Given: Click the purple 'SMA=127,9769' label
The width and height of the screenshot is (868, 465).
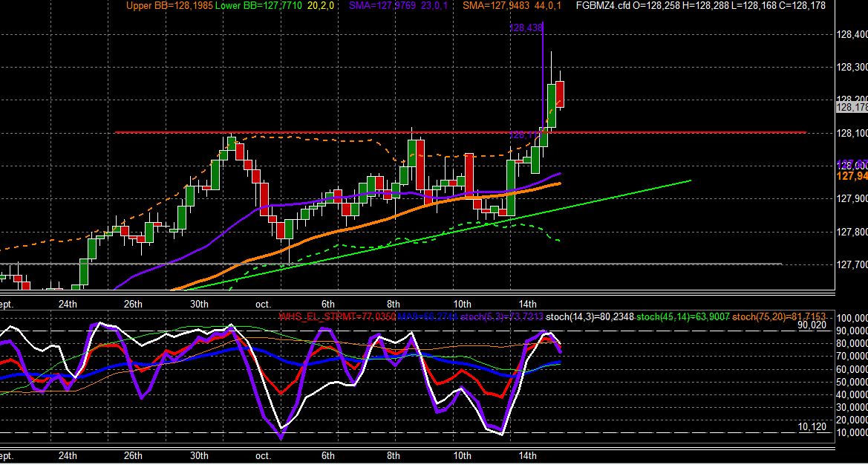Looking at the screenshot, I should click(380, 5).
